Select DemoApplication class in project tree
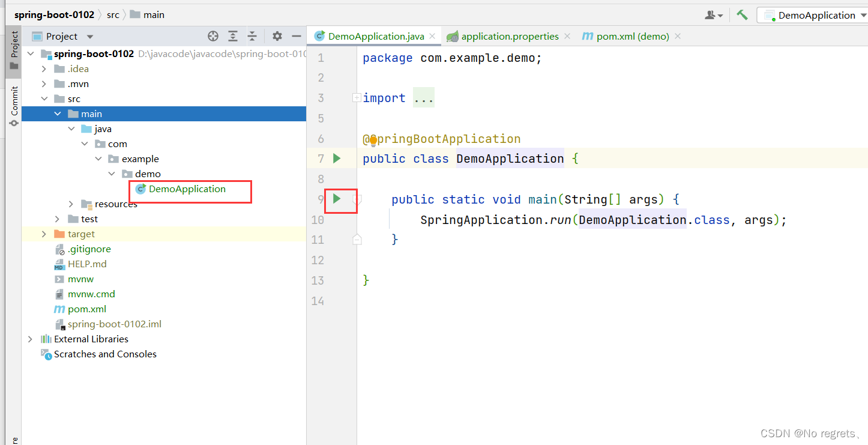This screenshot has width=868, height=445. click(x=187, y=189)
